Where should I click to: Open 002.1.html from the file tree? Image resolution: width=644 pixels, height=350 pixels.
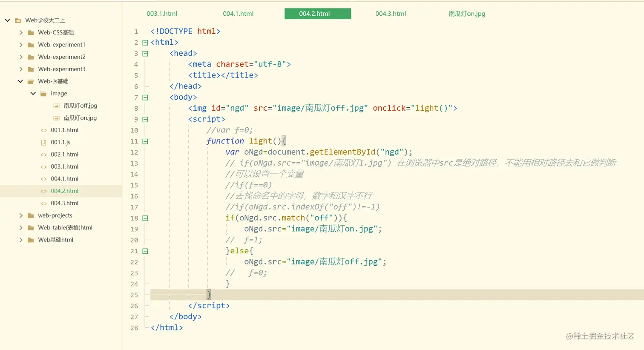point(65,155)
